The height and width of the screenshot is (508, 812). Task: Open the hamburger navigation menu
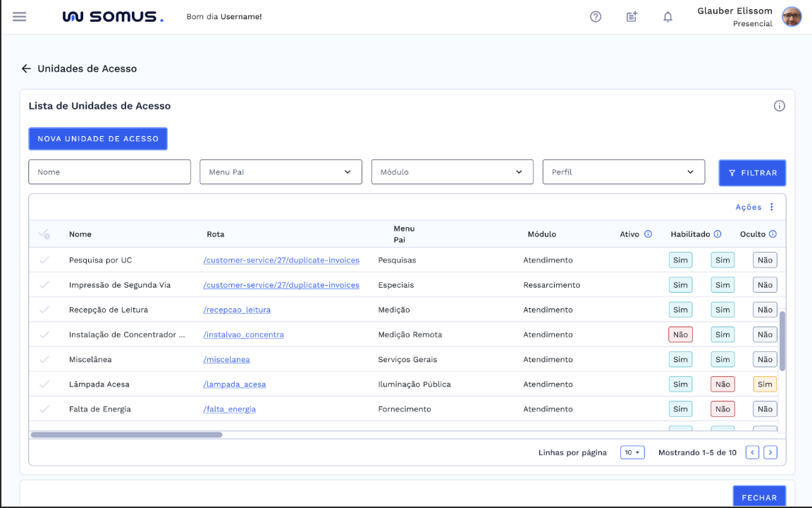coord(20,16)
